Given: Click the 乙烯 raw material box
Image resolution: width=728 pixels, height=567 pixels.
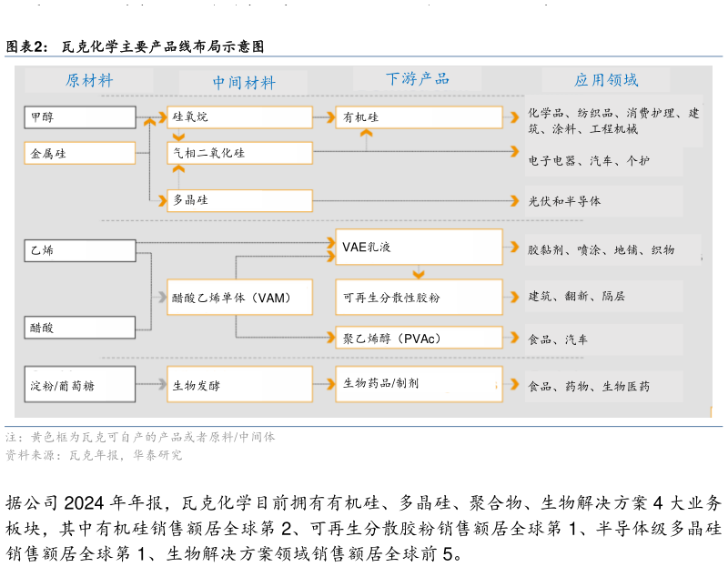Looking at the screenshot, I should click(x=80, y=250).
